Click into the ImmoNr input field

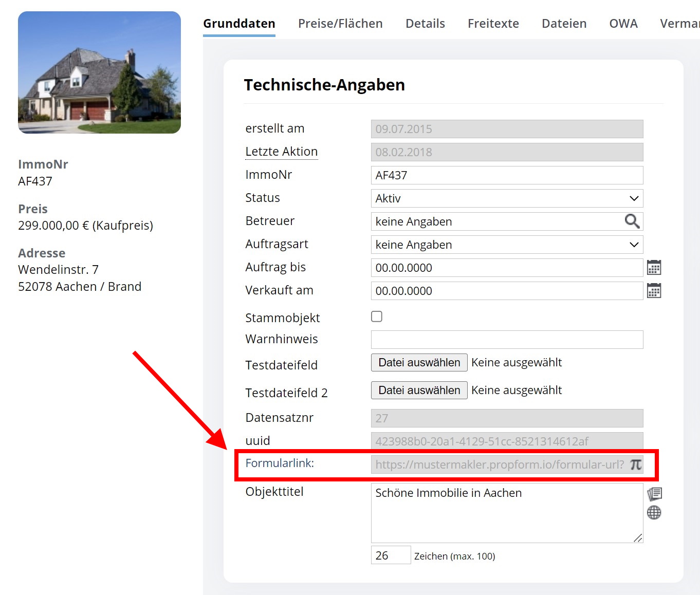(506, 175)
